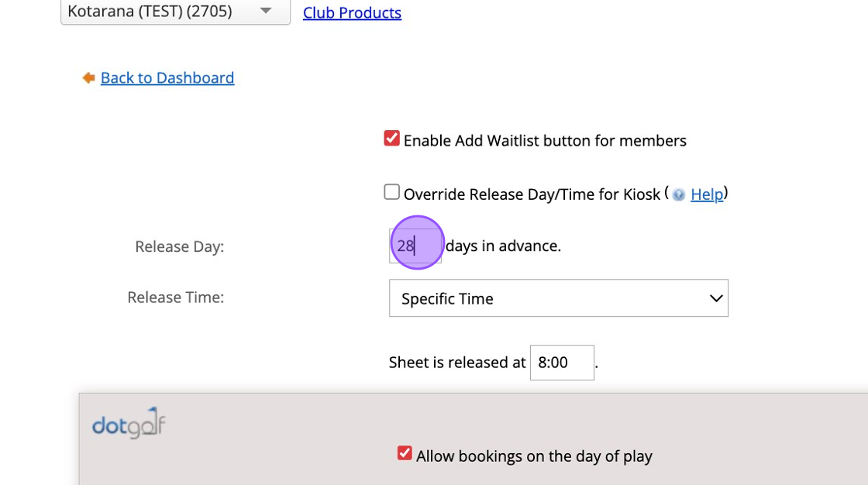Viewport: 868px width, 485px height.
Task: Open the Kotarana (TEST) (2705) club dropdown
Action: tap(175, 12)
